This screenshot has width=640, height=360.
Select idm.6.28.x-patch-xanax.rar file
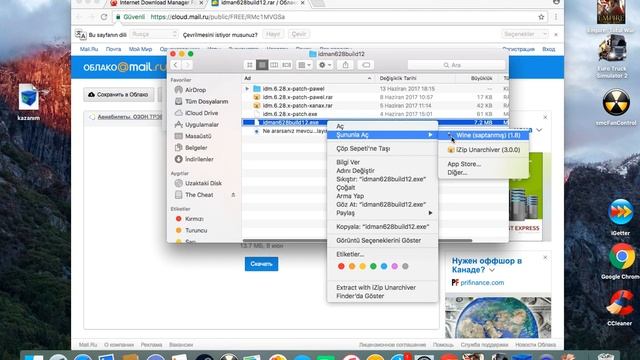pyautogui.click(x=297, y=105)
